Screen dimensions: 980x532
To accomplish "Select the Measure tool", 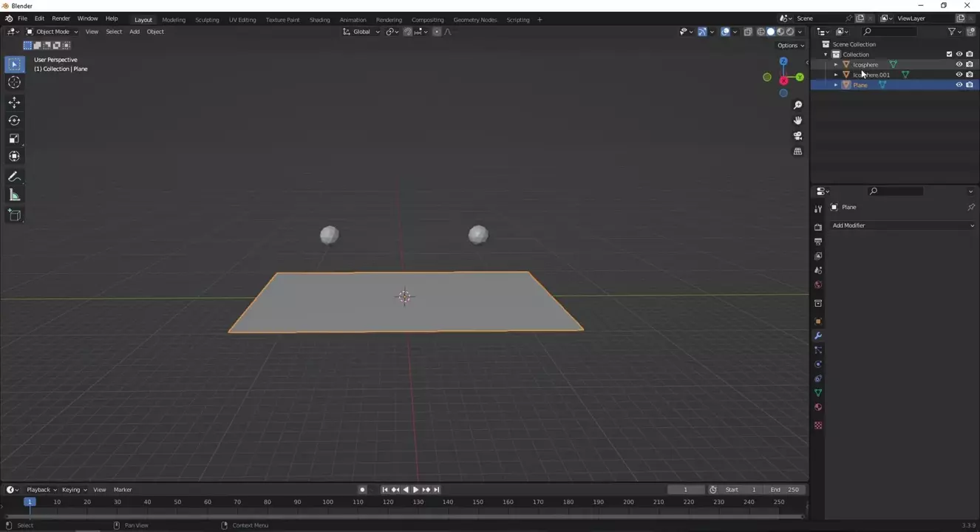I will pyautogui.click(x=14, y=195).
